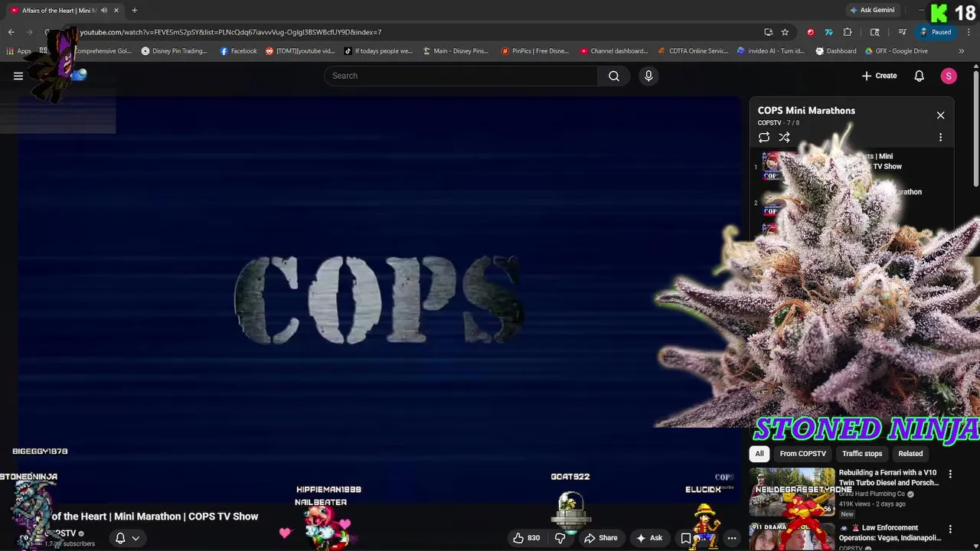Go back to previous page
Viewport: 980px width, 551px height.
pos(11,32)
